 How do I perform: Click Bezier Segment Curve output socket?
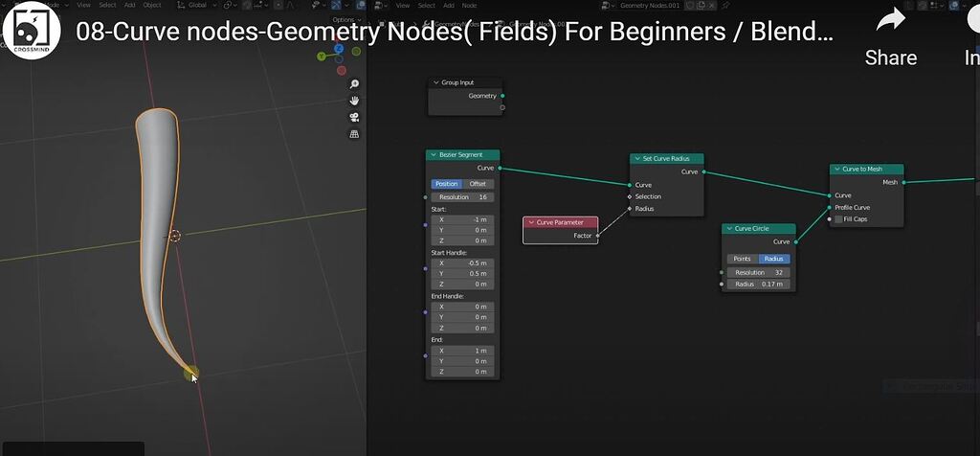(x=500, y=168)
